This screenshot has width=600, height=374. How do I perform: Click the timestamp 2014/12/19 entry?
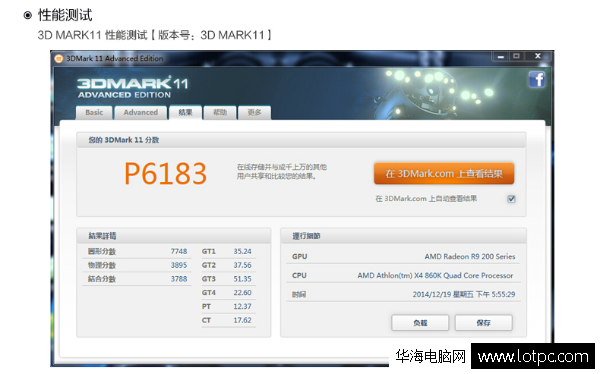464,294
